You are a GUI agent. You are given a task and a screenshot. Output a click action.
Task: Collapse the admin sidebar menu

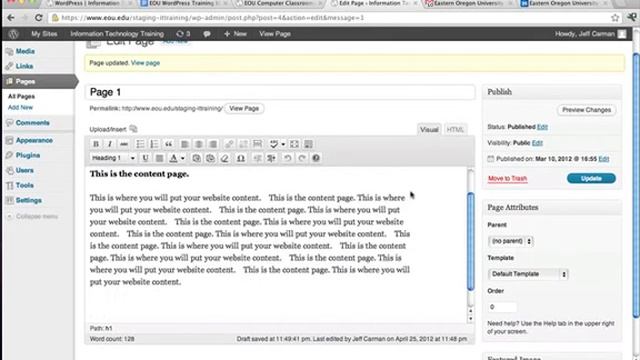click(x=33, y=216)
